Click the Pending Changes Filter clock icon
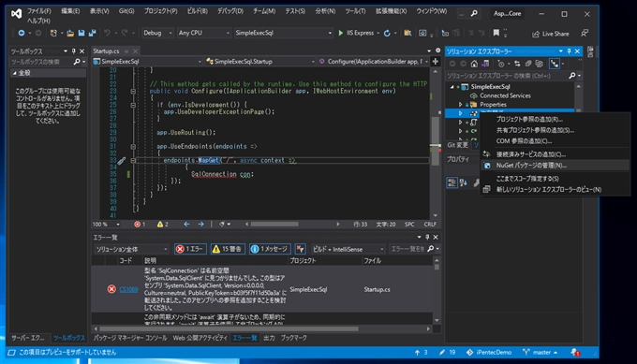Image resolution: width=637 pixels, height=364 pixels. (x=501, y=64)
